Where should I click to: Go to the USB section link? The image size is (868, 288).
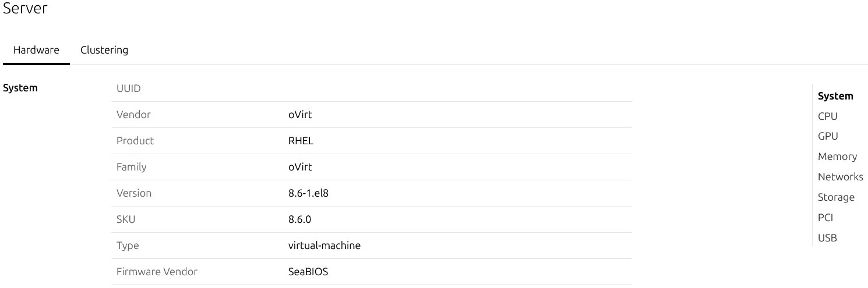click(827, 238)
